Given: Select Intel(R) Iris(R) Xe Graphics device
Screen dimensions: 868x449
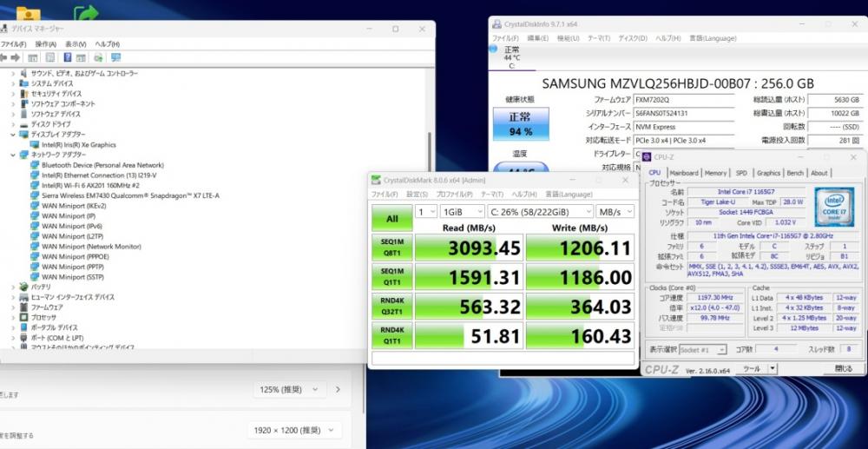Looking at the screenshot, I should coord(79,145).
